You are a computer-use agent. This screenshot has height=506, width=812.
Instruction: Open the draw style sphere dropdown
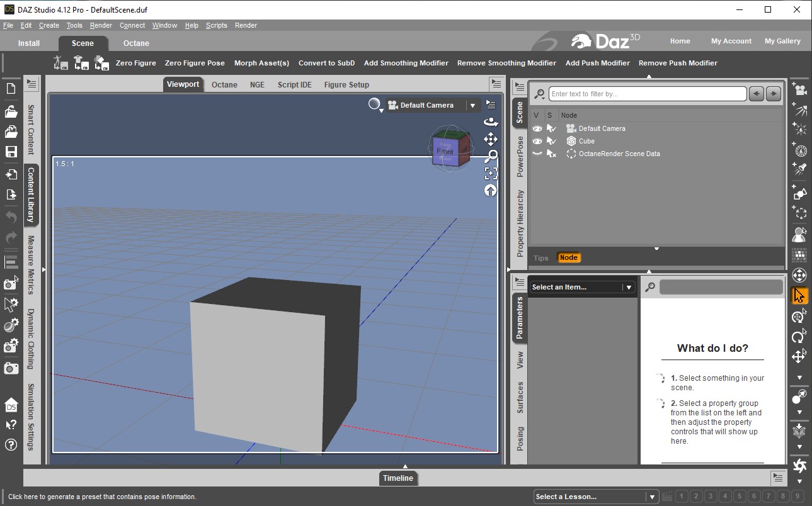[375, 105]
